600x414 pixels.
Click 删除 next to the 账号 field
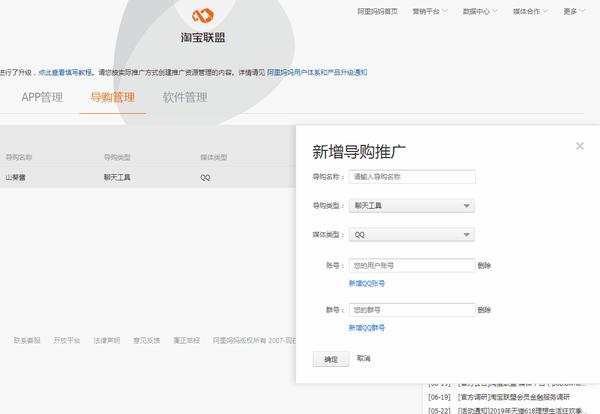484,266
